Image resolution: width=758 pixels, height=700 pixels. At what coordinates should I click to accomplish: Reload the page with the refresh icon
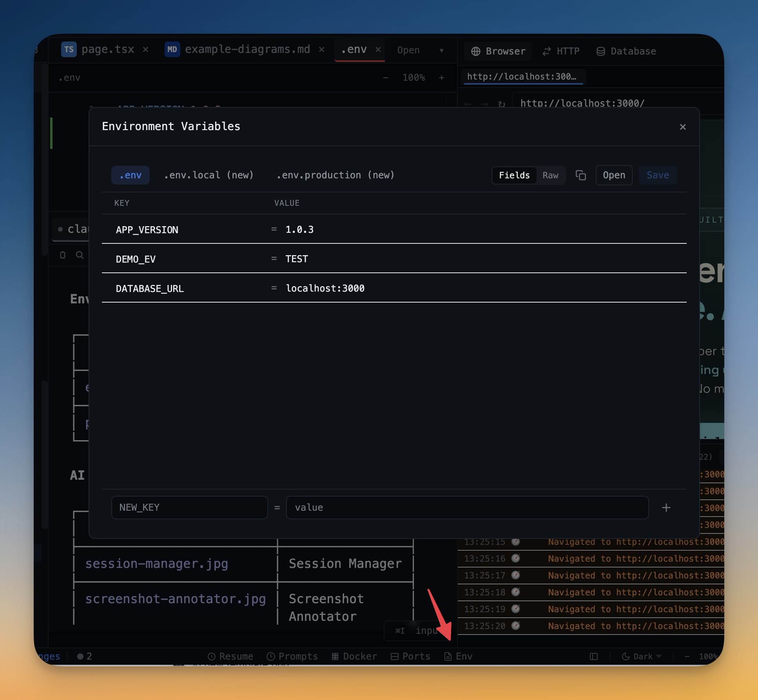(502, 103)
